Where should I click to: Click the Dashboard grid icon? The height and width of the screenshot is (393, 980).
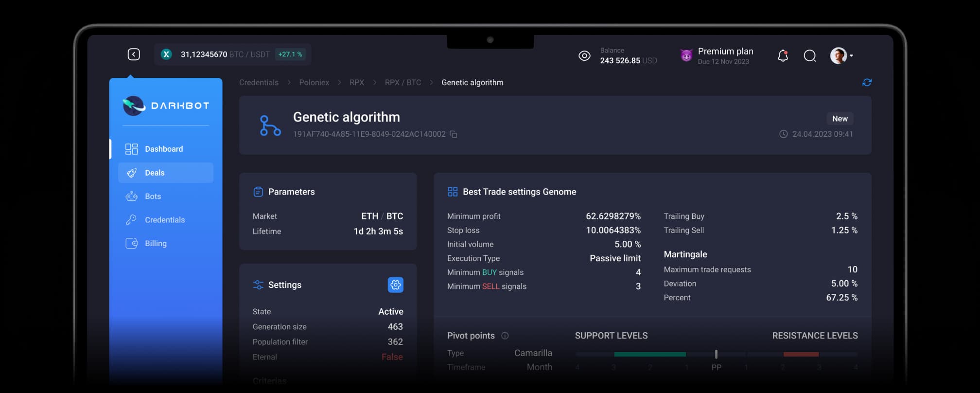131,149
